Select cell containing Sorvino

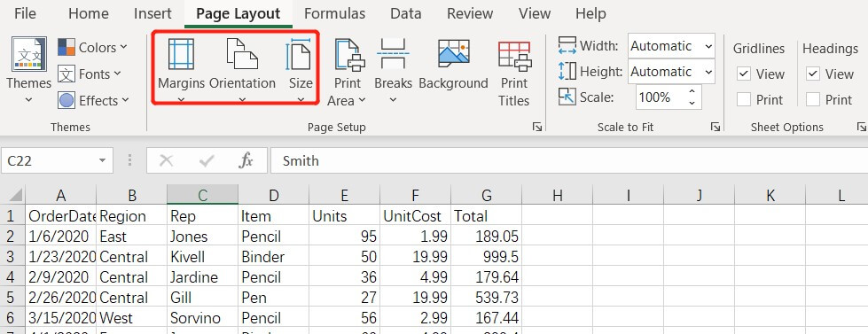[203, 318]
